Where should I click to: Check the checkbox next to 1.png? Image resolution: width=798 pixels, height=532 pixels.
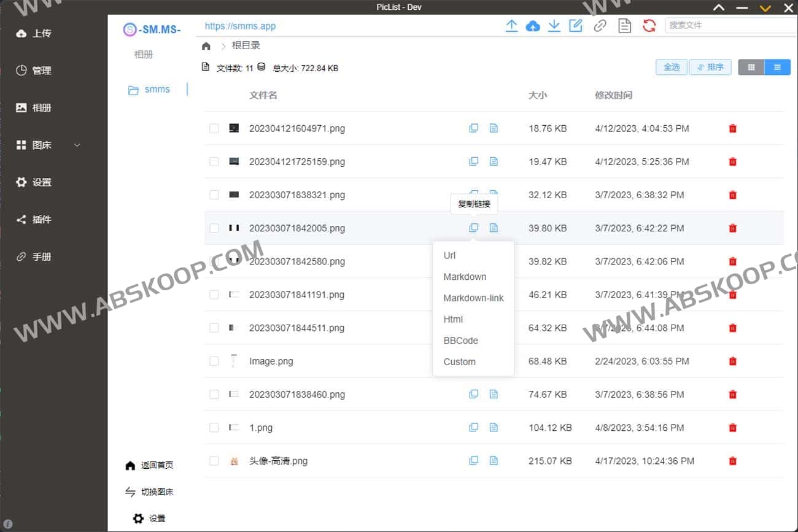[214, 428]
